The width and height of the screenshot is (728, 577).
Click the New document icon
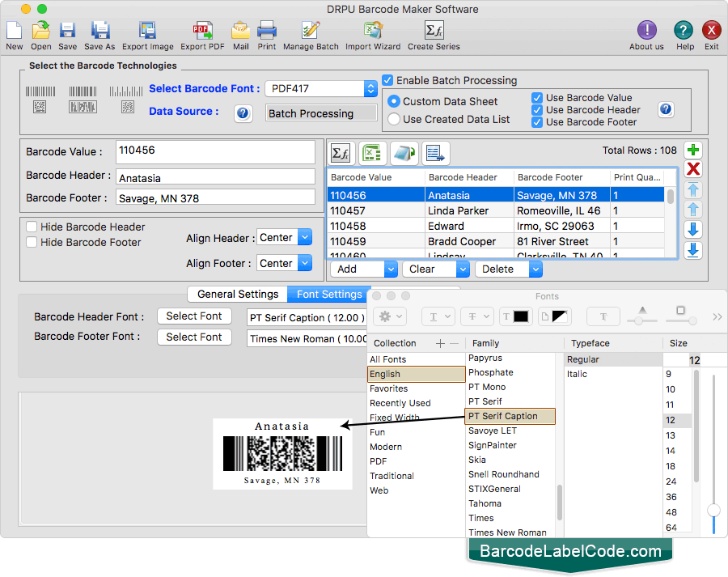(x=14, y=31)
